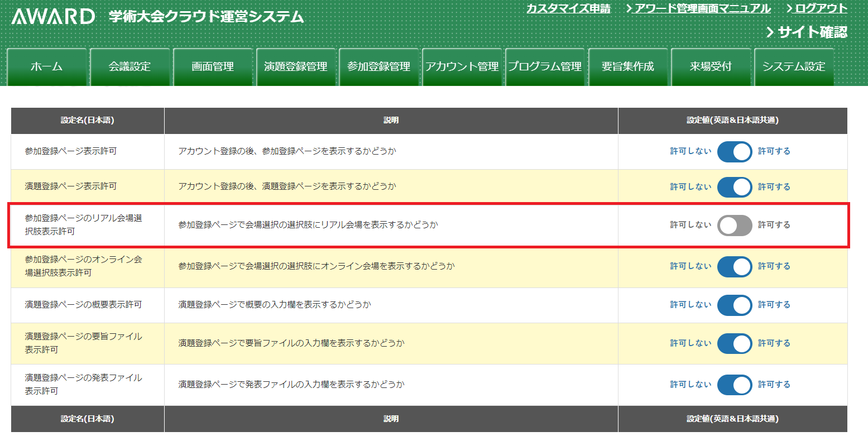
Task: Go to the 来場受付 tab
Action: 711,67
